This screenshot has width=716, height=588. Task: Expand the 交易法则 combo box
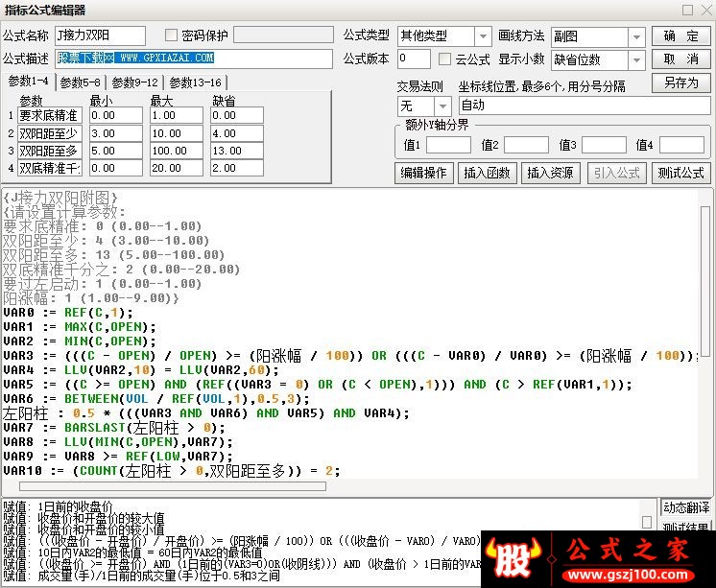coord(442,106)
